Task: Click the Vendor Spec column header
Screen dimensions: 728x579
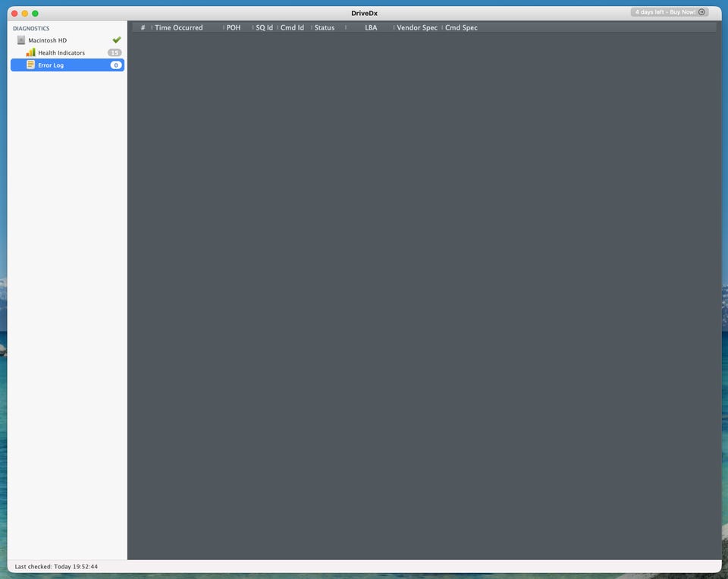Action: (417, 28)
